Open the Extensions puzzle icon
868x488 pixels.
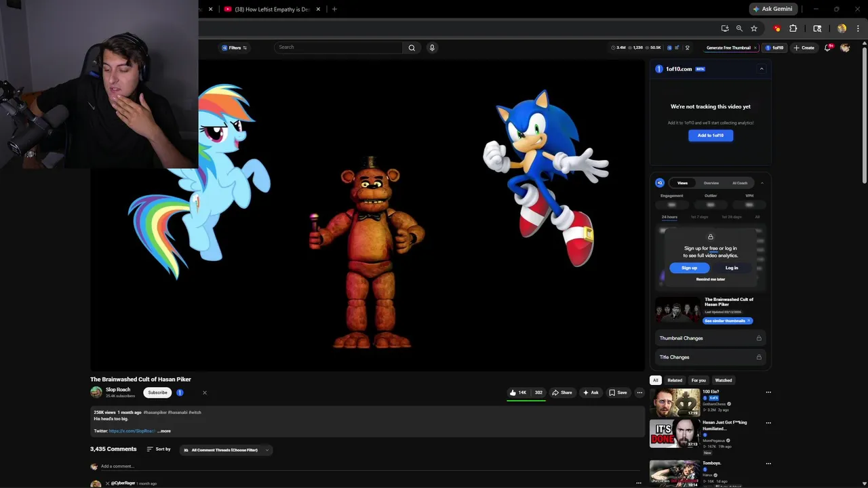point(793,28)
